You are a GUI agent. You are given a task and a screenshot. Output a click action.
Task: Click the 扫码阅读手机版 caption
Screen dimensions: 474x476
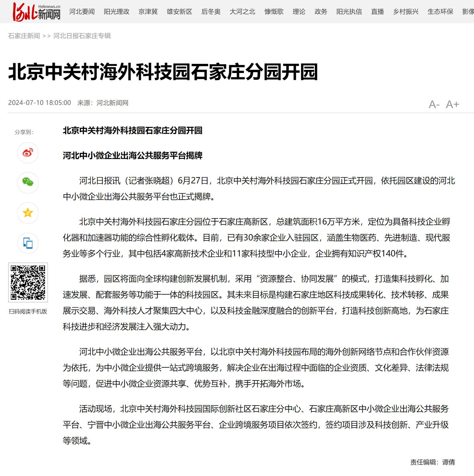(28, 311)
